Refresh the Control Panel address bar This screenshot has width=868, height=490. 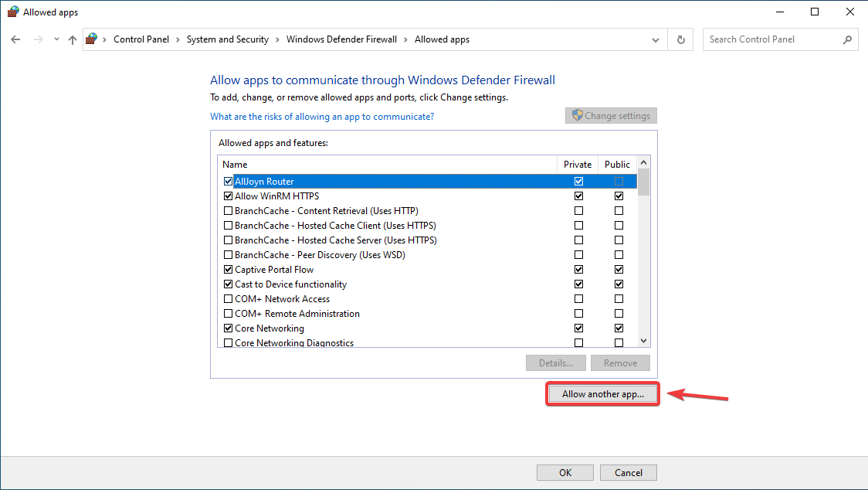point(681,39)
